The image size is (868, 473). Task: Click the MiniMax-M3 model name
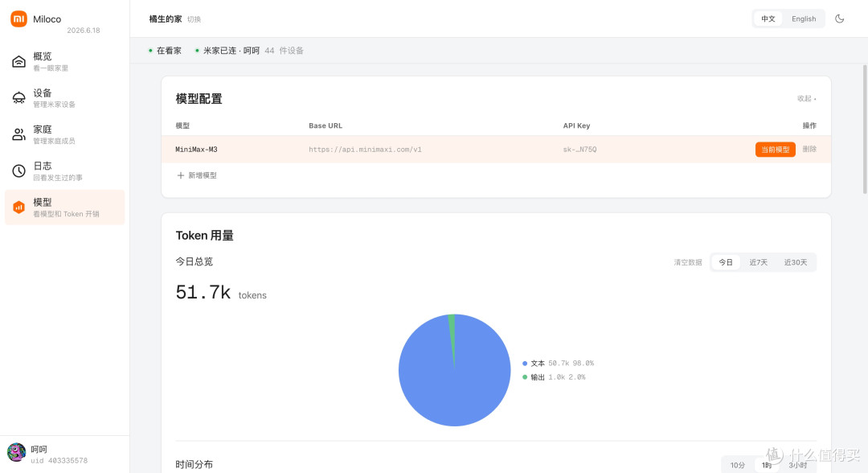pyautogui.click(x=196, y=150)
